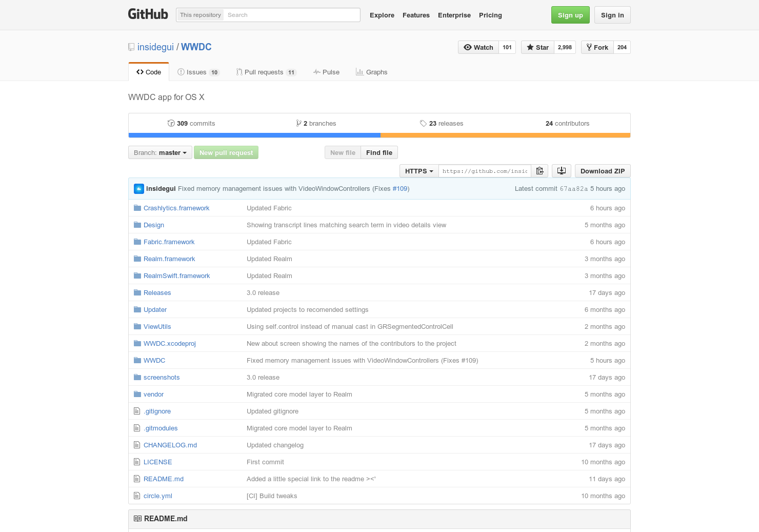Open the 101 watchers count
The image size is (759, 532).
click(507, 47)
